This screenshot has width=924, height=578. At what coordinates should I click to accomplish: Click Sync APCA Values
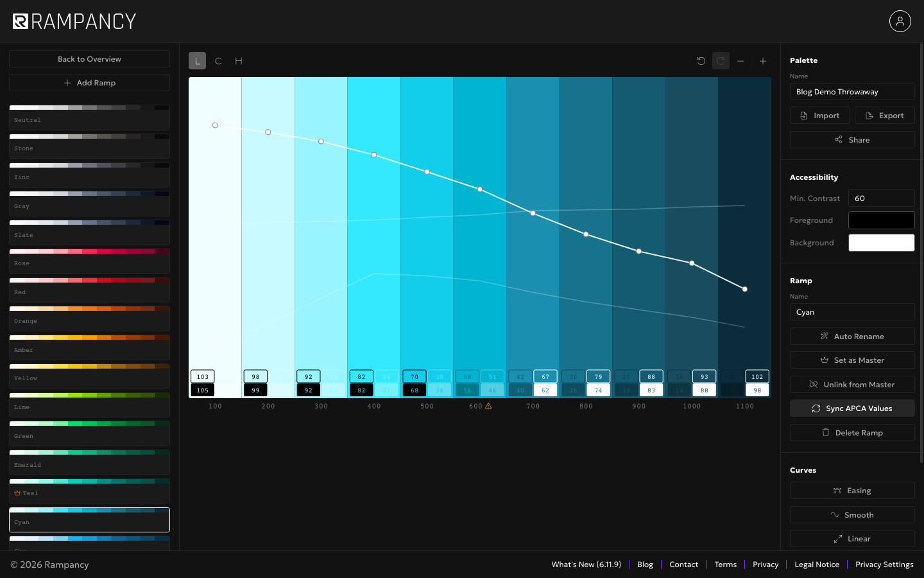pos(852,408)
